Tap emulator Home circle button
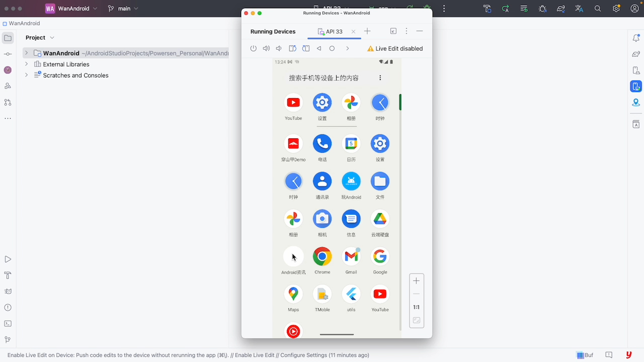The width and height of the screenshot is (644, 362). click(332, 48)
